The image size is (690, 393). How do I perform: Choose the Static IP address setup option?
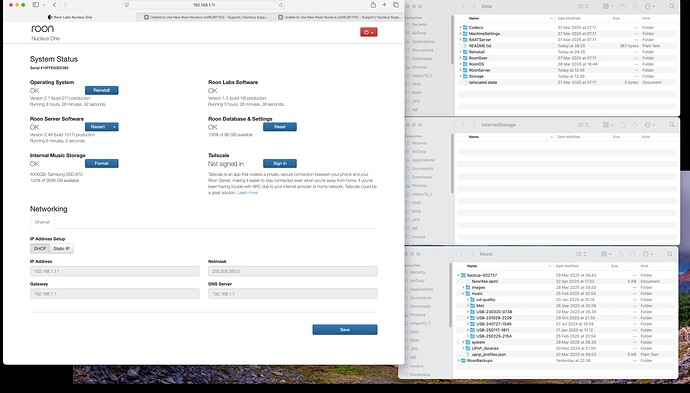coord(62,249)
